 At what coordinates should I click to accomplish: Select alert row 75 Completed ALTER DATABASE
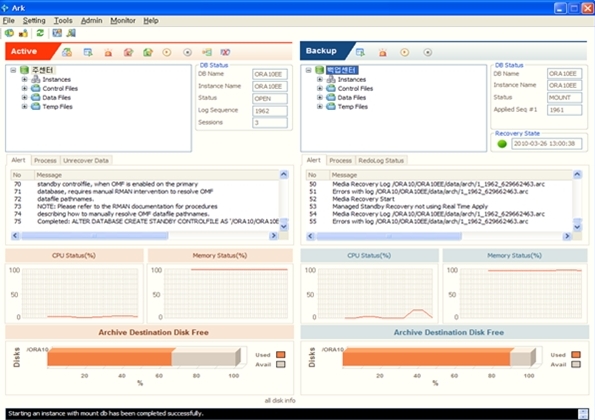145,221
